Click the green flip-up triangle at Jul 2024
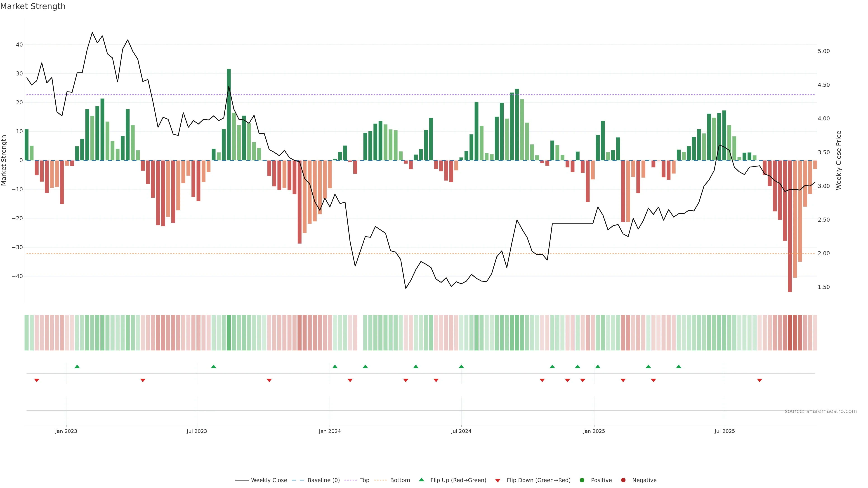Screen dimensions: 868x488 461,366
